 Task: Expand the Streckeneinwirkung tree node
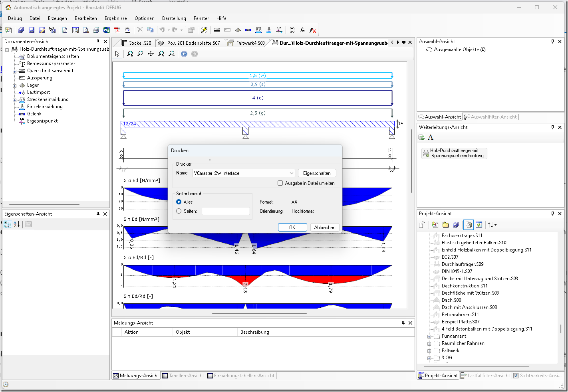[x=15, y=100]
